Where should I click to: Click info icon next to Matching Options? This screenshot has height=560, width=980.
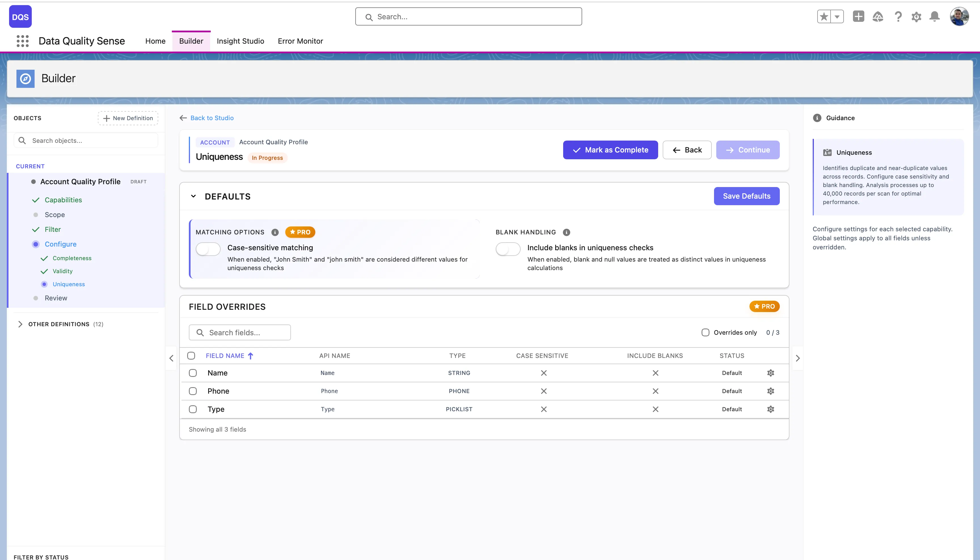tap(275, 232)
